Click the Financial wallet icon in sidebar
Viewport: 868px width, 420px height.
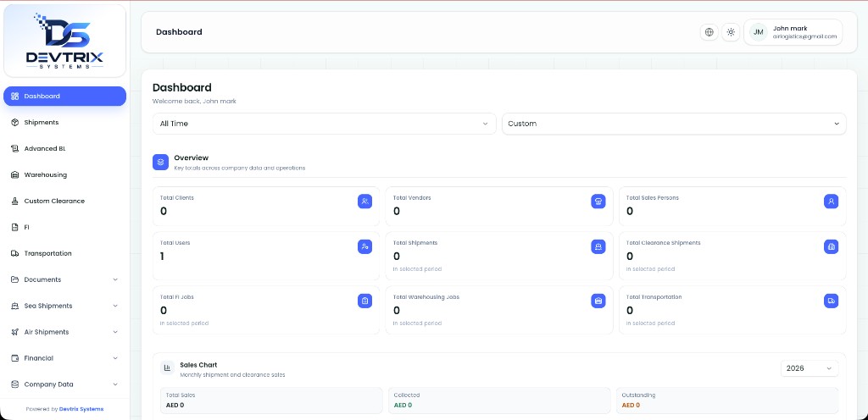click(x=15, y=358)
